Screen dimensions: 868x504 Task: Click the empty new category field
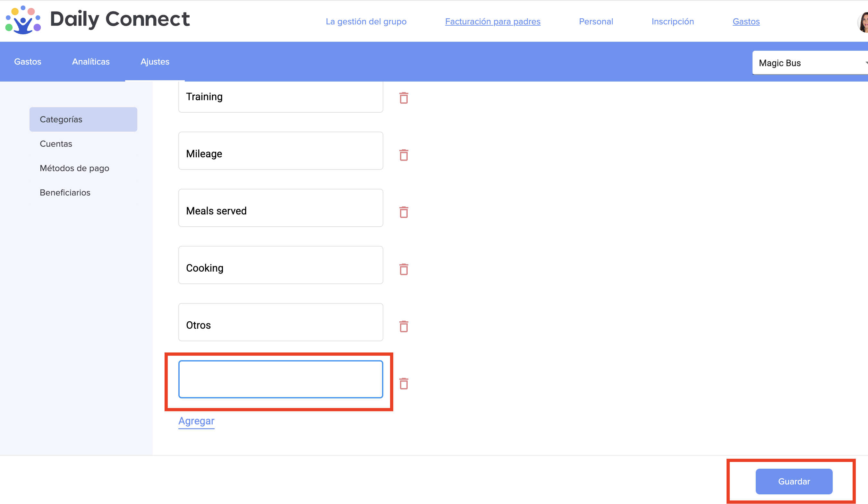tap(280, 379)
